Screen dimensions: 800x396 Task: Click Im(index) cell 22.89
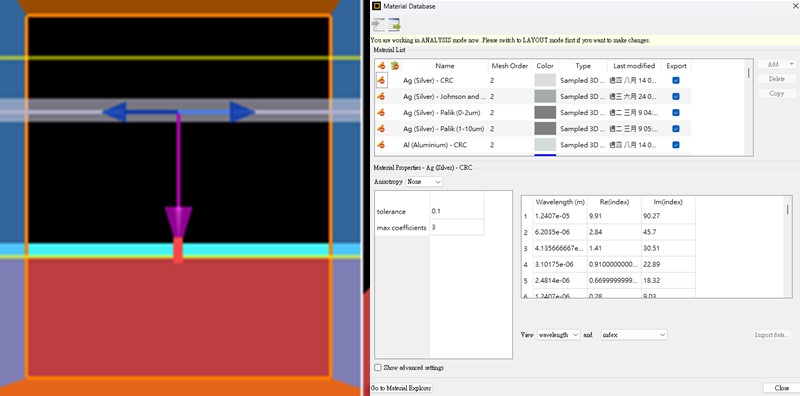point(668,264)
